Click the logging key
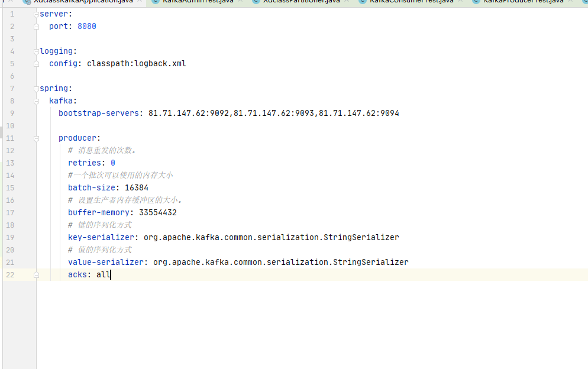The height and width of the screenshot is (369, 588). pos(56,51)
